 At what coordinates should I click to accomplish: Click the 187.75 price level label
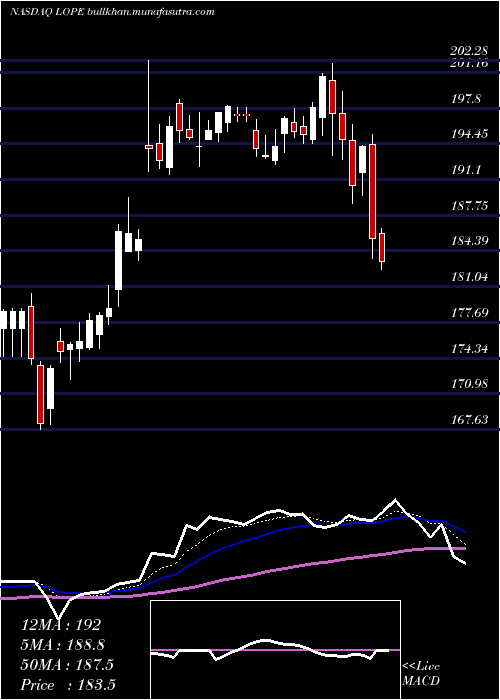471,205
